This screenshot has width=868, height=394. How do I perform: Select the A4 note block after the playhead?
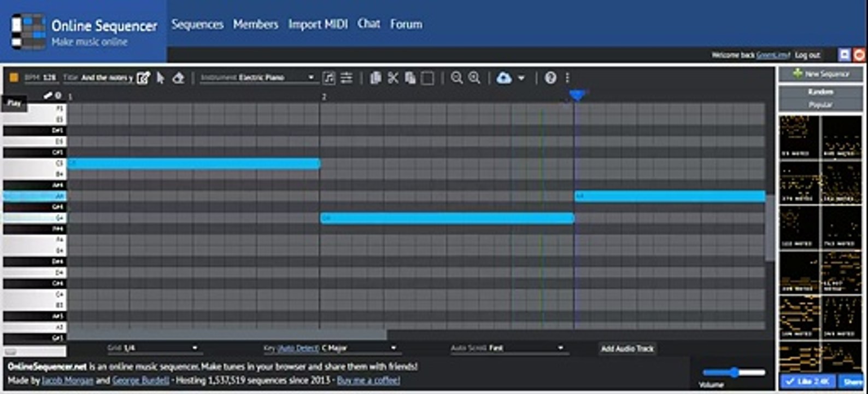click(x=670, y=196)
